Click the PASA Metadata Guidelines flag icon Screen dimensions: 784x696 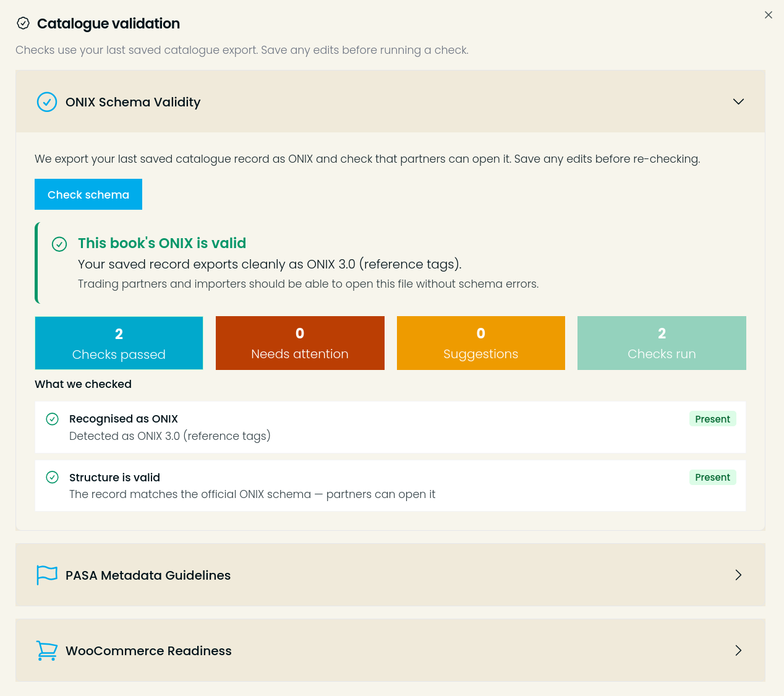(x=47, y=575)
